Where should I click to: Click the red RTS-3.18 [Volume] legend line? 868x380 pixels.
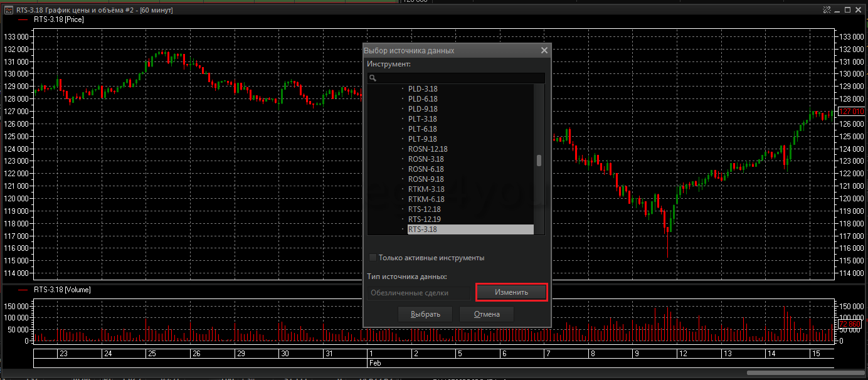point(24,290)
